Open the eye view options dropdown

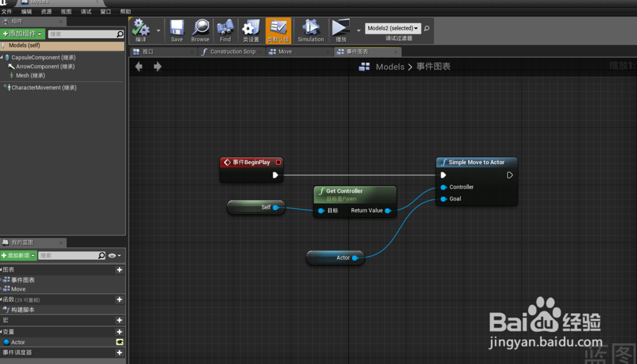tap(115, 255)
